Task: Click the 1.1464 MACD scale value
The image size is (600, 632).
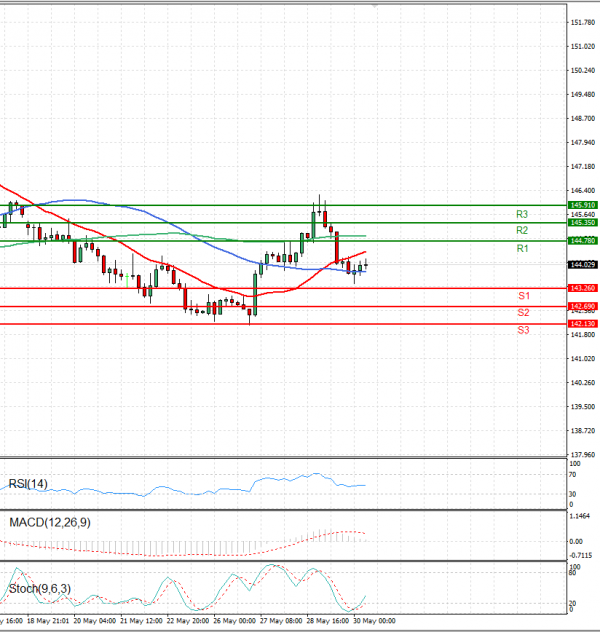Action: (581, 516)
